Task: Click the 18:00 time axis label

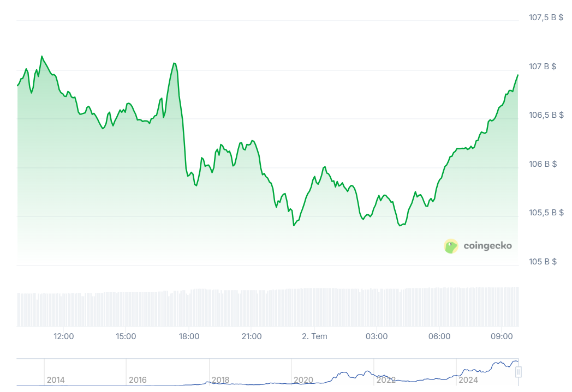Action: pyautogui.click(x=189, y=336)
